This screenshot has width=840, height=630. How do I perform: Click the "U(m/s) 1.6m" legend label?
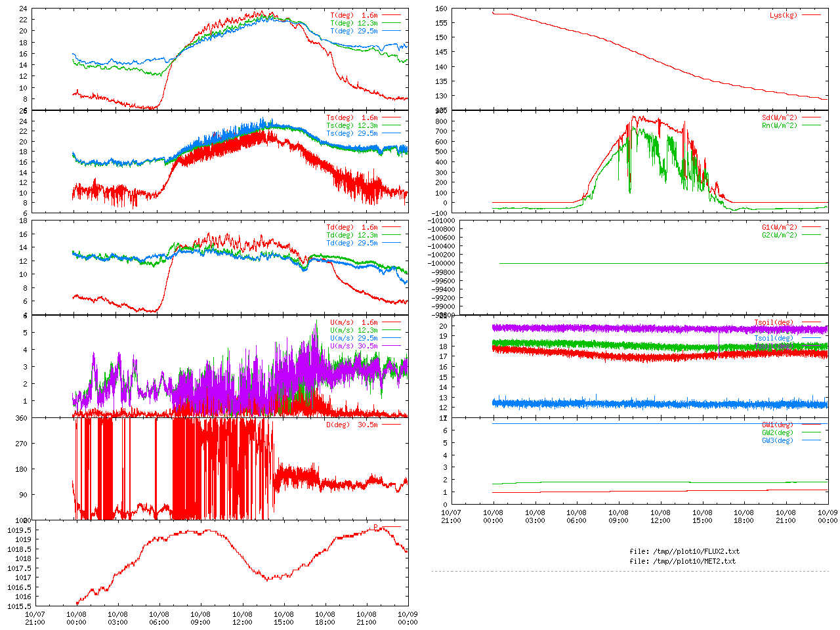point(354,322)
